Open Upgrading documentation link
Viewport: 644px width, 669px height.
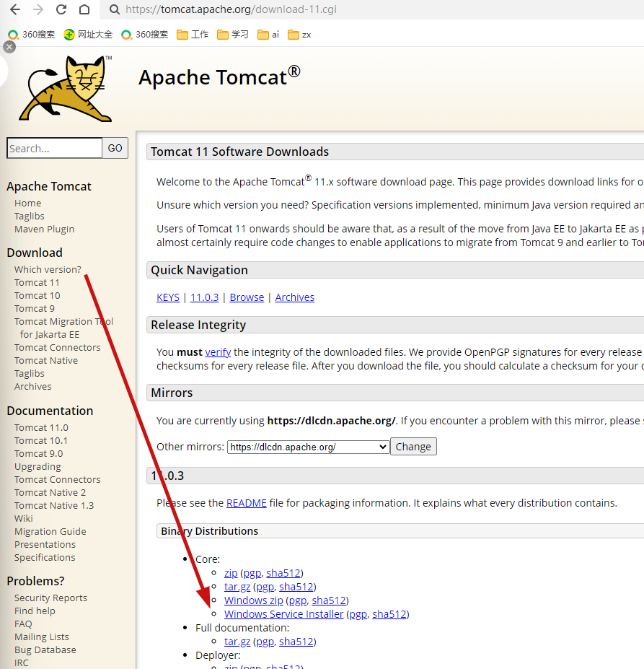pyautogui.click(x=38, y=467)
